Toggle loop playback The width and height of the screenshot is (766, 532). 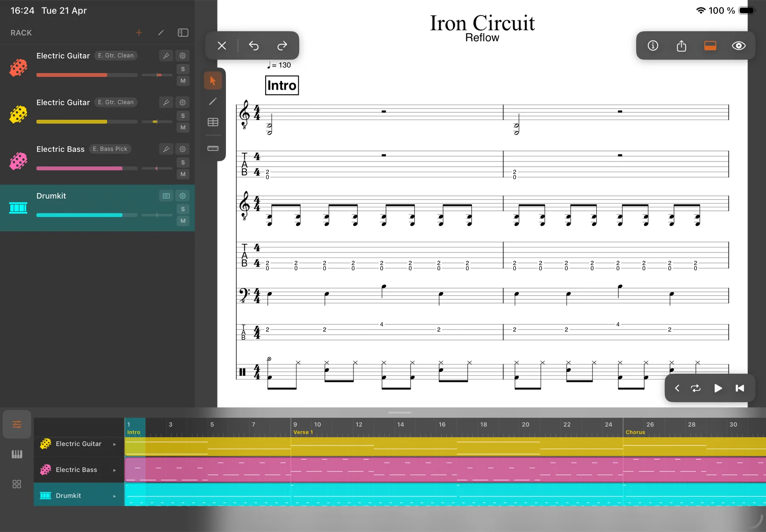click(x=696, y=388)
